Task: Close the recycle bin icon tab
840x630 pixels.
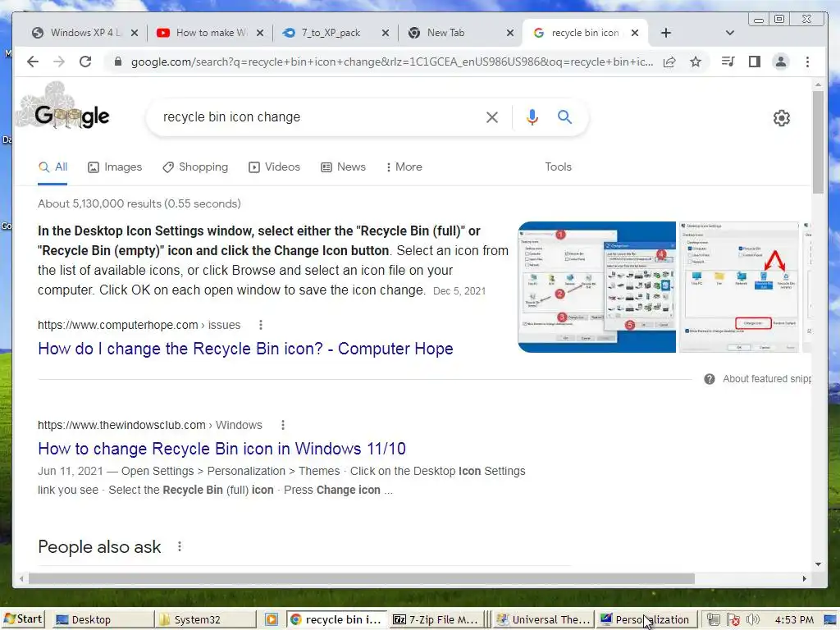Action: click(635, 33)
